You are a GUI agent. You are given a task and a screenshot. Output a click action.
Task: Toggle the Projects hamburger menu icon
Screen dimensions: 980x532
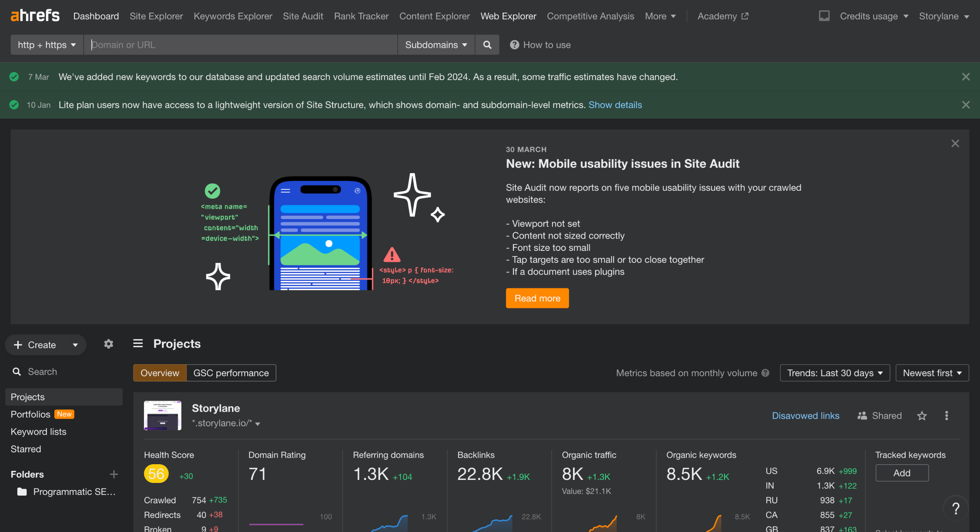[x=138, y=343]
